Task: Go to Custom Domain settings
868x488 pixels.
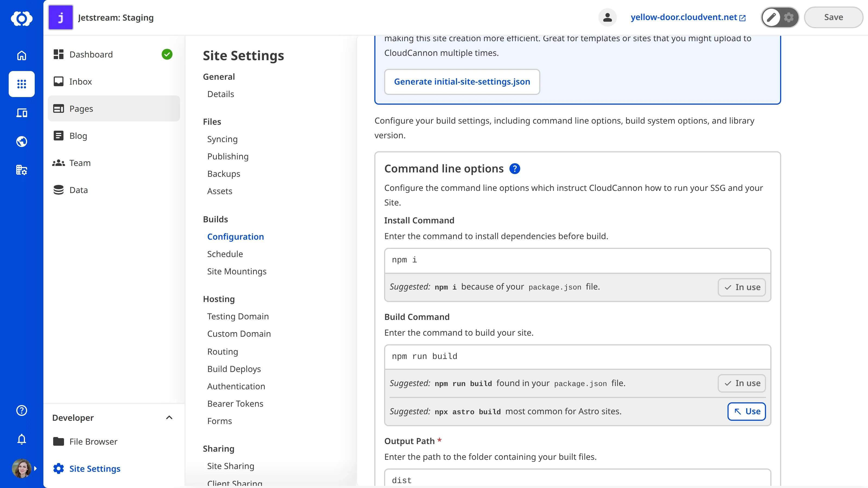Action: pos(239,334)
